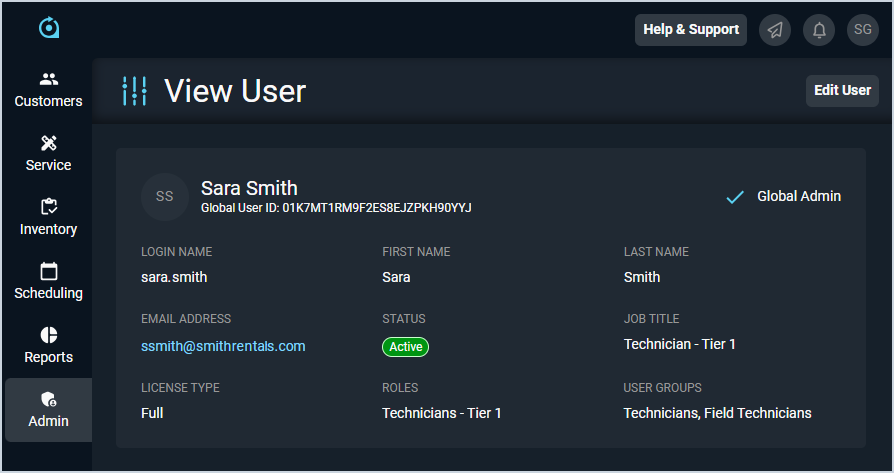Click the Global User ID text
The image size is (894, 473).
point(336,208)
